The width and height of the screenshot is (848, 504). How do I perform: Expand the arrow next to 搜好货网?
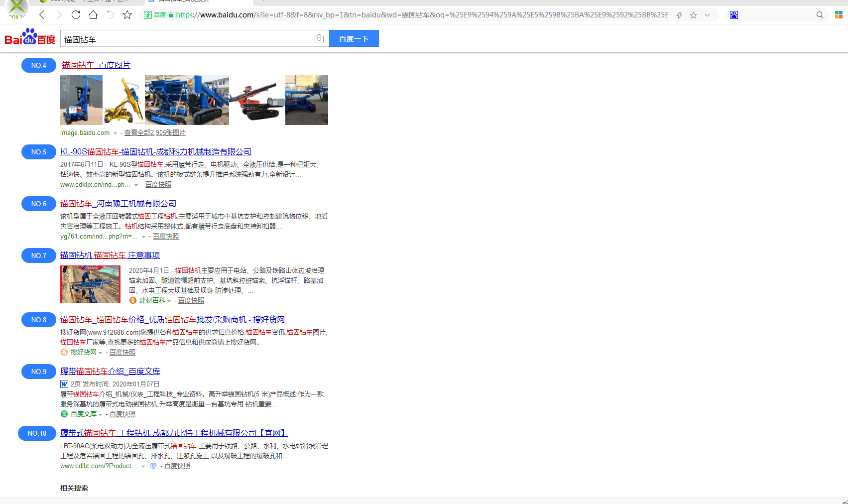[101, 353]
